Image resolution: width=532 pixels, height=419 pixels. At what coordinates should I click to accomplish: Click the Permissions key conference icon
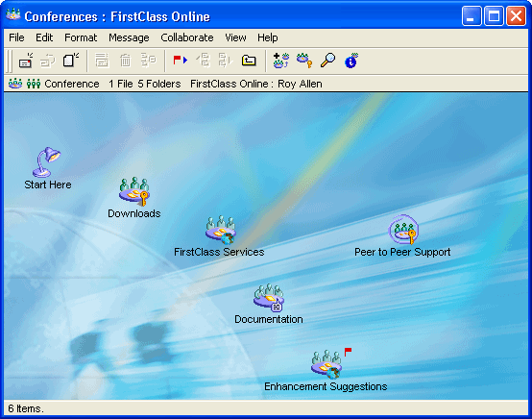tap(304, 61)
